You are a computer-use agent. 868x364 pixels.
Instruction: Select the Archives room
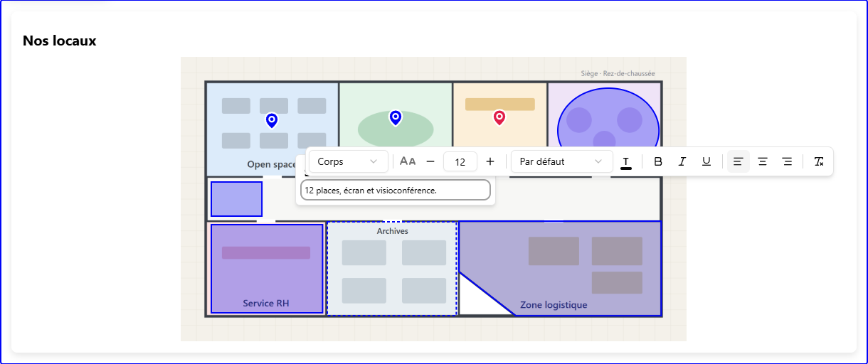tap(392, 269)
